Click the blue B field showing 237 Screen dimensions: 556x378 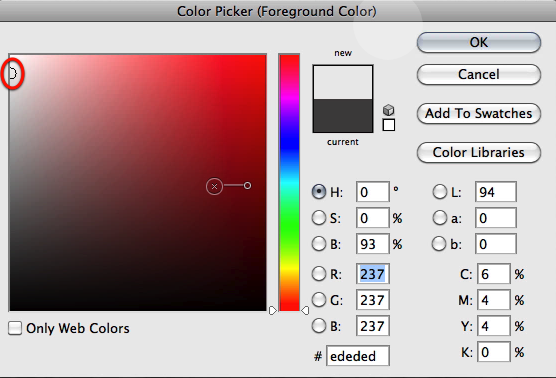[x=373, y=326]
